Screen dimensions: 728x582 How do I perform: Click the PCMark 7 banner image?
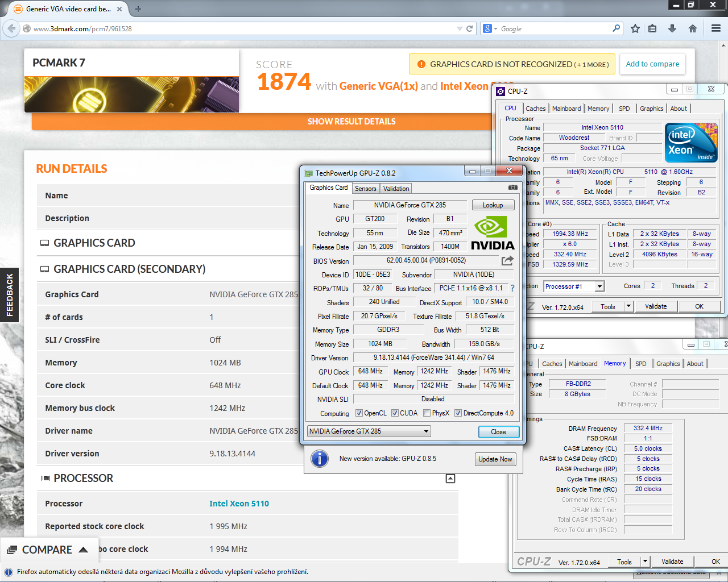[x=131, y=94]
